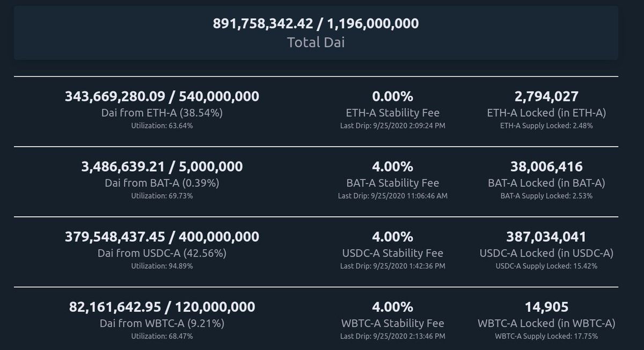Click USDC-A Utilization: 94.89% text
This screenshot has width=644, height=350.
[x=162, y=266]
